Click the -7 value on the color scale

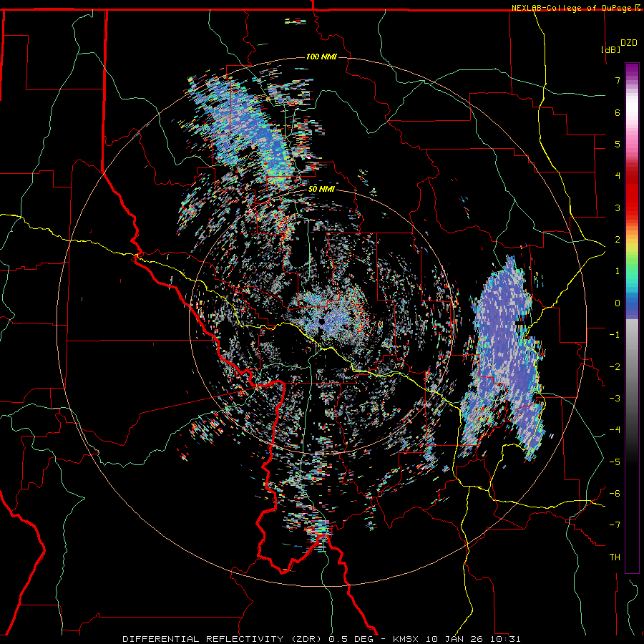[x=615, y=525]
